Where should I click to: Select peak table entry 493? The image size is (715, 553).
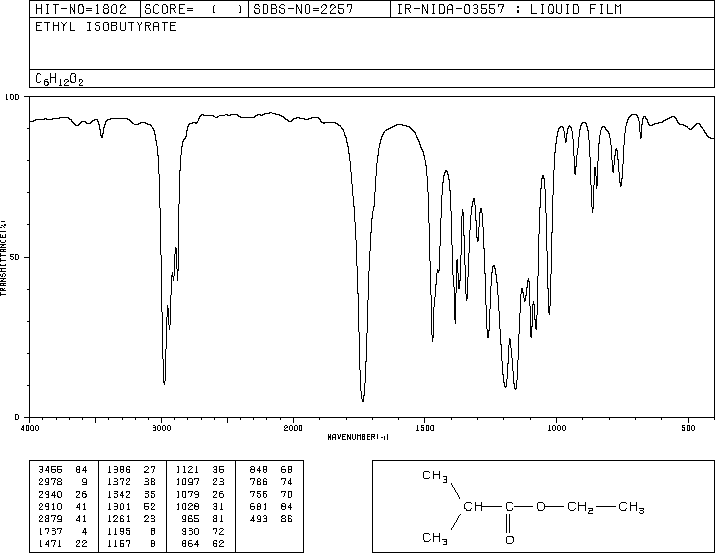(259, 519)
